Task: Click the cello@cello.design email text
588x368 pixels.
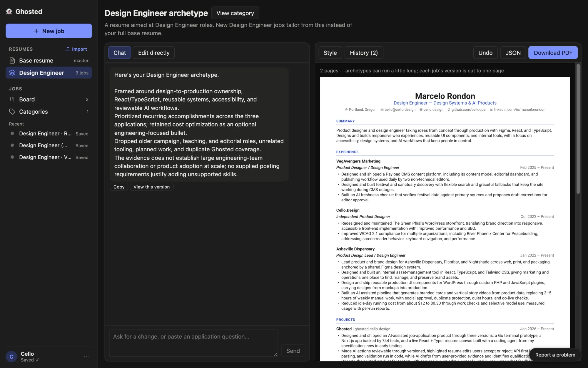Action: click(400, 110)
